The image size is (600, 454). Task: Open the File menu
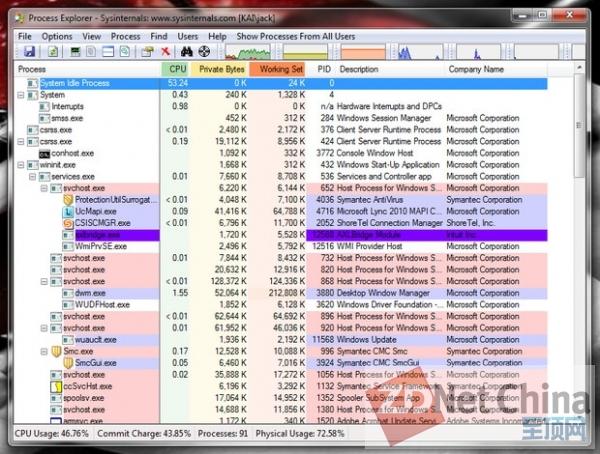pos(25,36)
